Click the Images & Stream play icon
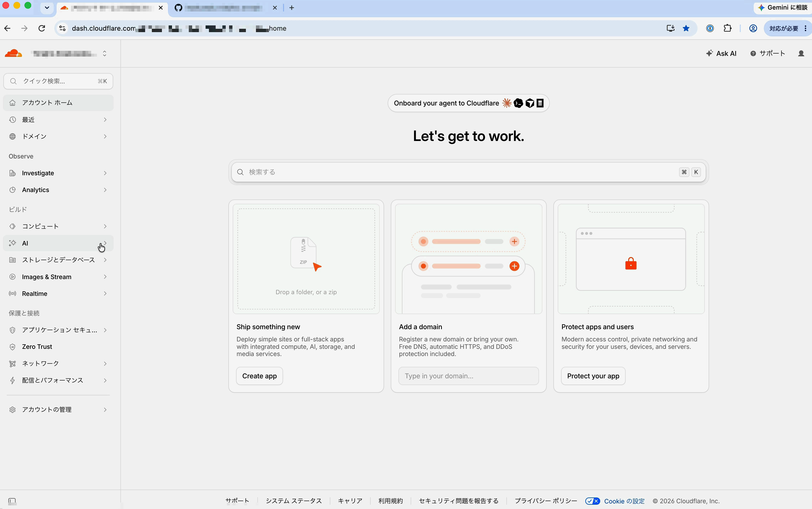The height and width of the screenshot is (509, 812). tap(12, 277)
